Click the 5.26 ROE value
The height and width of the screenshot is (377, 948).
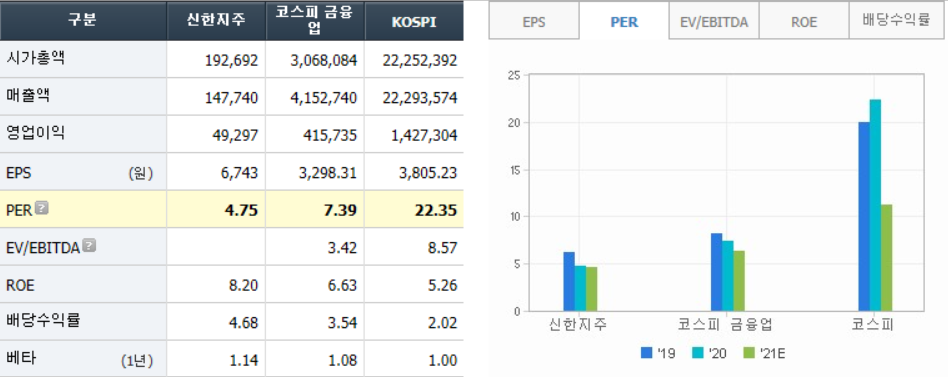[444, 285]
